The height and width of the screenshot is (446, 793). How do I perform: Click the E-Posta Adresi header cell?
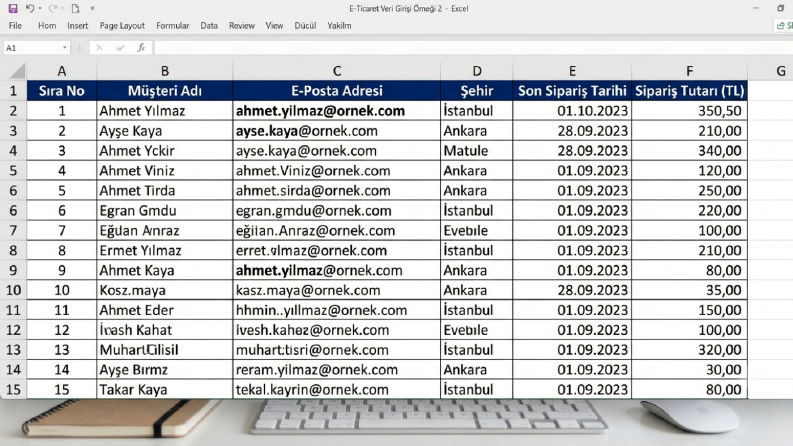coord(337,91)
